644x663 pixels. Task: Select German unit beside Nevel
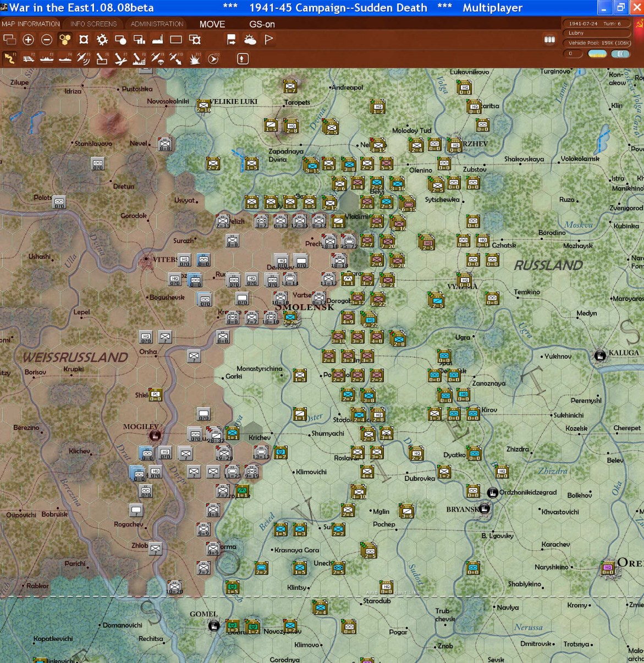pos(165,144)
